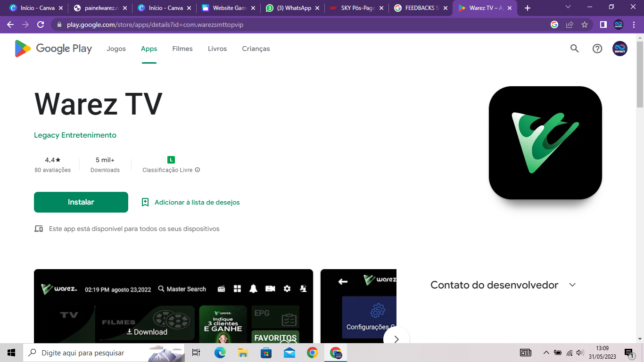This screenshot has width=644, height=362.
Task: Open the Legacy Entretenimento developer link
Action: [75, 135]
